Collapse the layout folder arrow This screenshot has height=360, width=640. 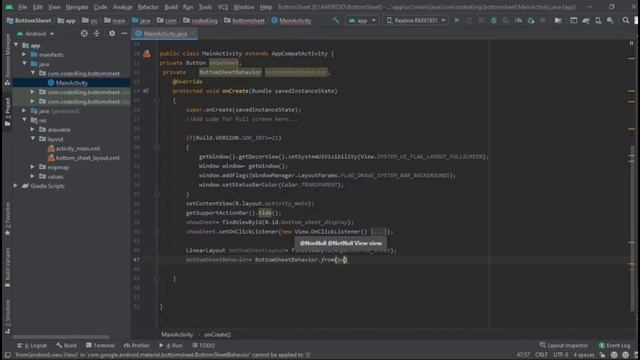click(33, 139)
